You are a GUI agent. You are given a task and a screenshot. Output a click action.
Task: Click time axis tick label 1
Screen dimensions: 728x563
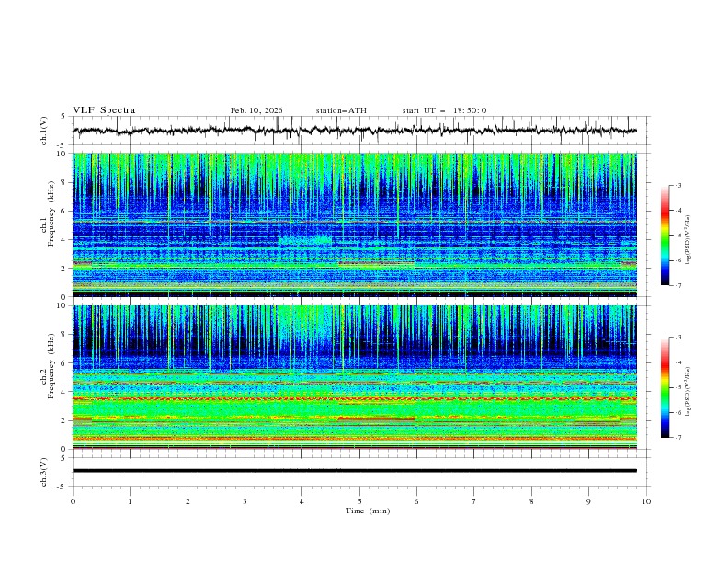[x=130, y=501]
